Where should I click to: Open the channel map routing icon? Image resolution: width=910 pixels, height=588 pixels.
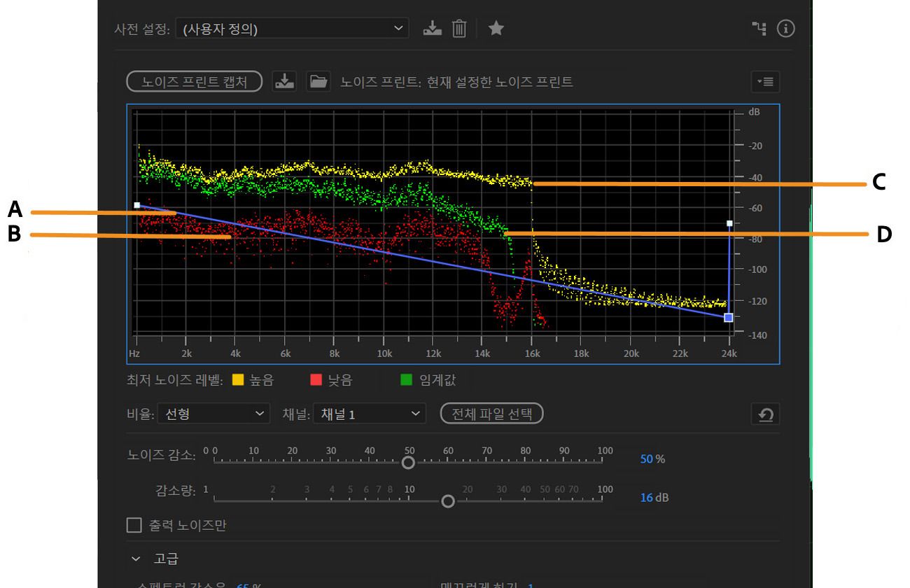(759, 29)
